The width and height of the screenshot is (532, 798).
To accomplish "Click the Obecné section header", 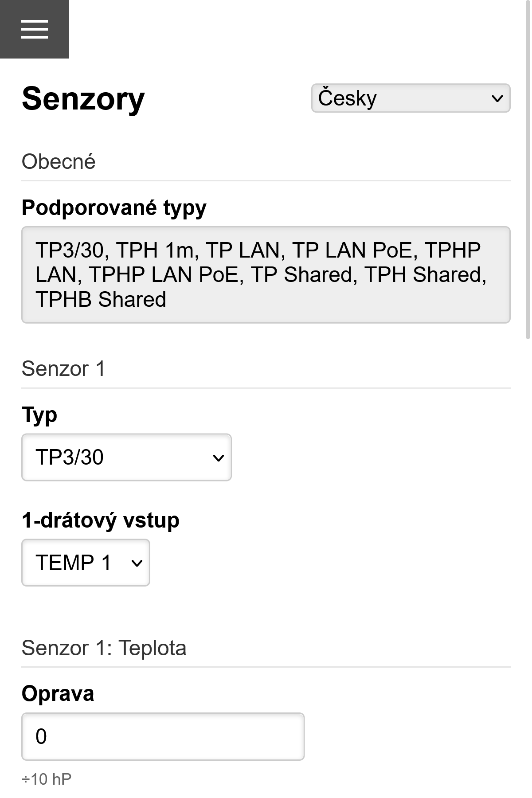I will tap(58, 161).
